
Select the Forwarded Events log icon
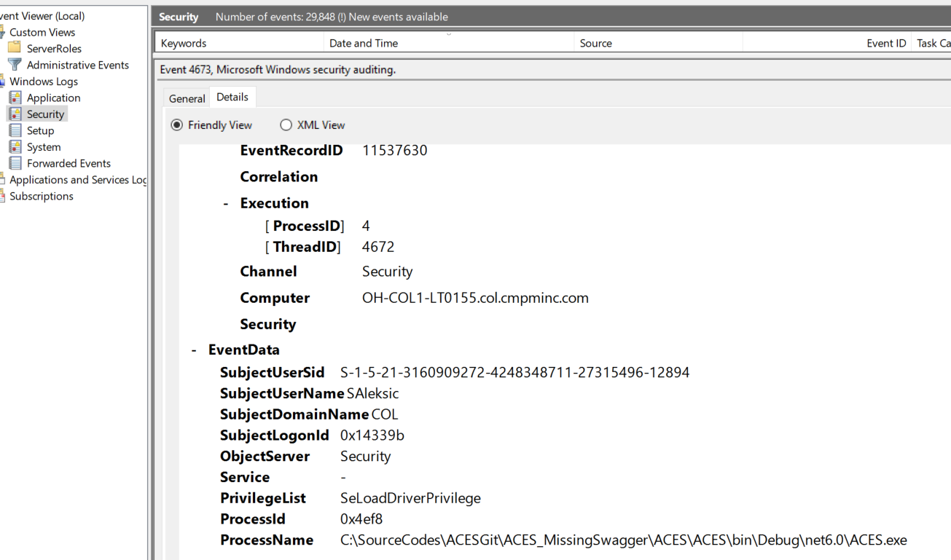(16, 163)
